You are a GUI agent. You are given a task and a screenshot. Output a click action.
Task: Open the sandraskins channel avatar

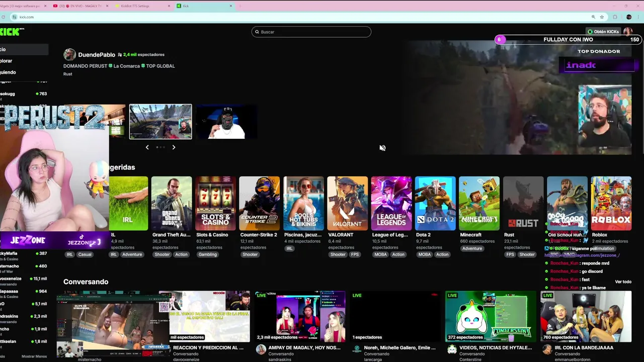[261, 349]
